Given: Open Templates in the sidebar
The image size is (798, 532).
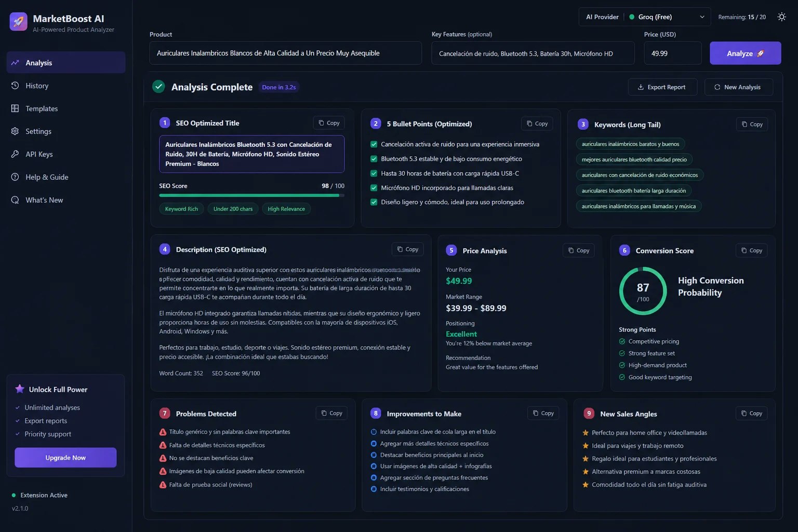Looking at the screenshot, I should [66, 109].
